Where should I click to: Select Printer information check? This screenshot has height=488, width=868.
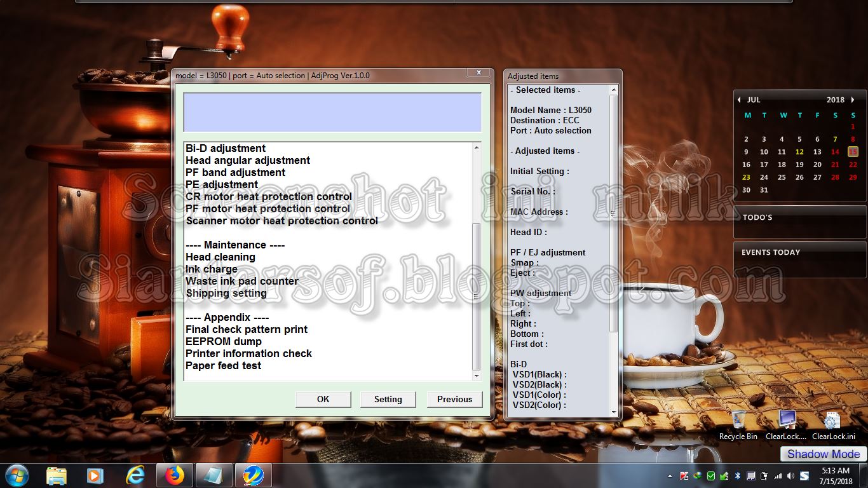pyautogui.click(x=248, y=353)
